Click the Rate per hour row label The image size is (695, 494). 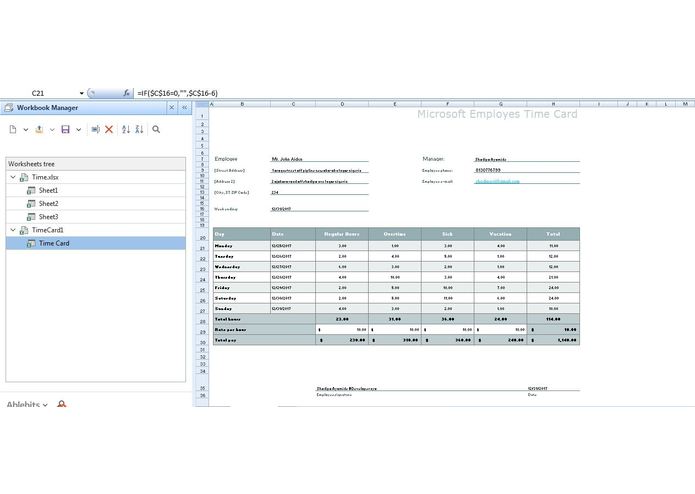click(x=265, y=330)
